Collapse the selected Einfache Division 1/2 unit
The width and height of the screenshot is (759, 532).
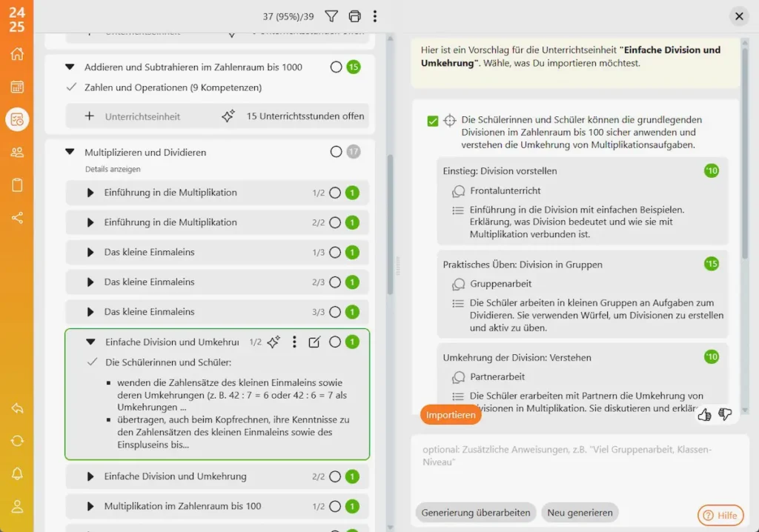tap(90, 342)
